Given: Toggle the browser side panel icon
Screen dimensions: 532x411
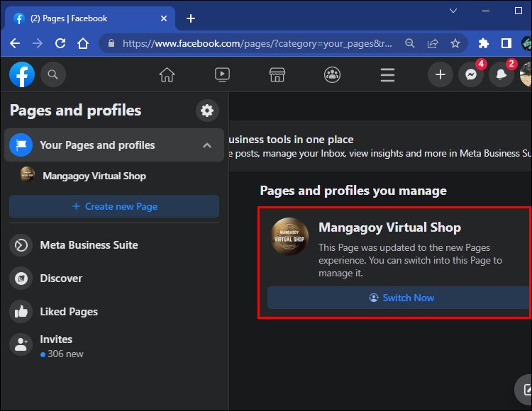Looking at the screenshot, I should (x=506, y=43).
